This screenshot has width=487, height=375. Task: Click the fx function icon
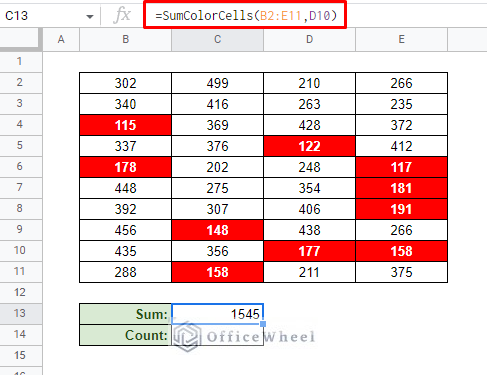coord(122,15)
